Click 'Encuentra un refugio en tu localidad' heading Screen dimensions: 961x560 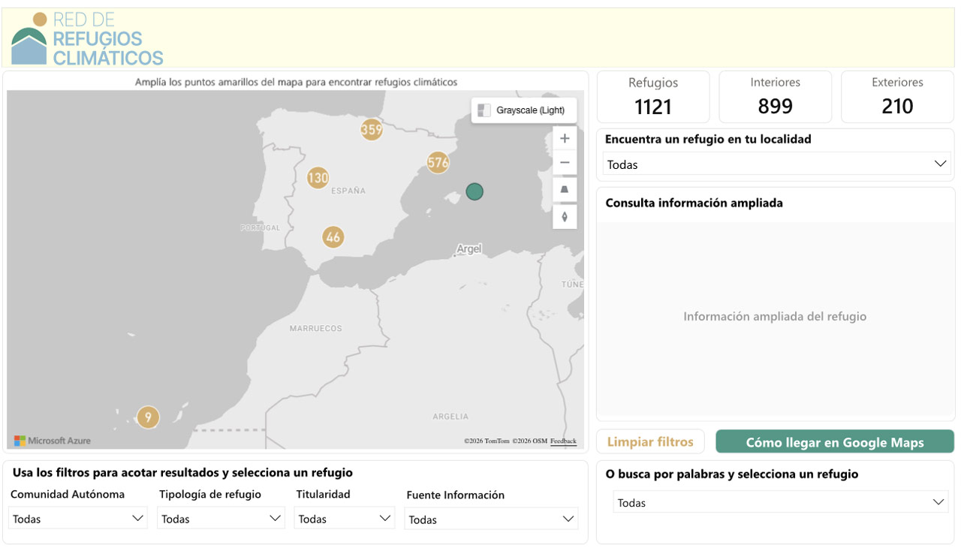click(x=708, y=139)
